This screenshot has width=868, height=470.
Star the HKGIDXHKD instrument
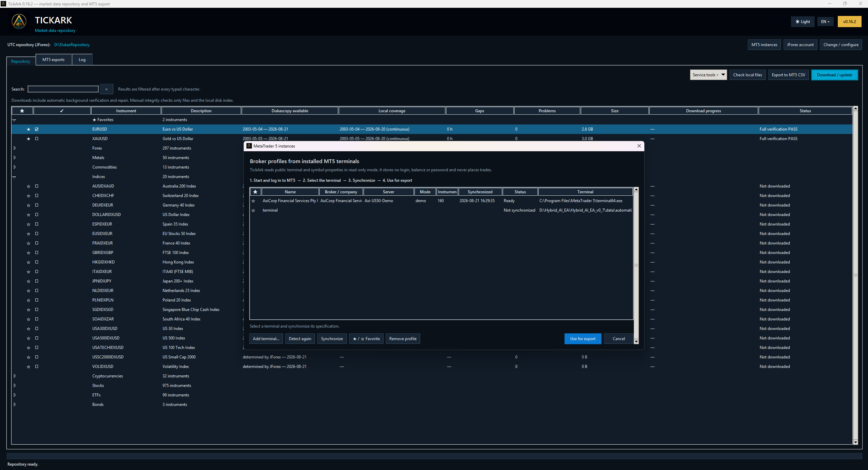click(29, 262)
